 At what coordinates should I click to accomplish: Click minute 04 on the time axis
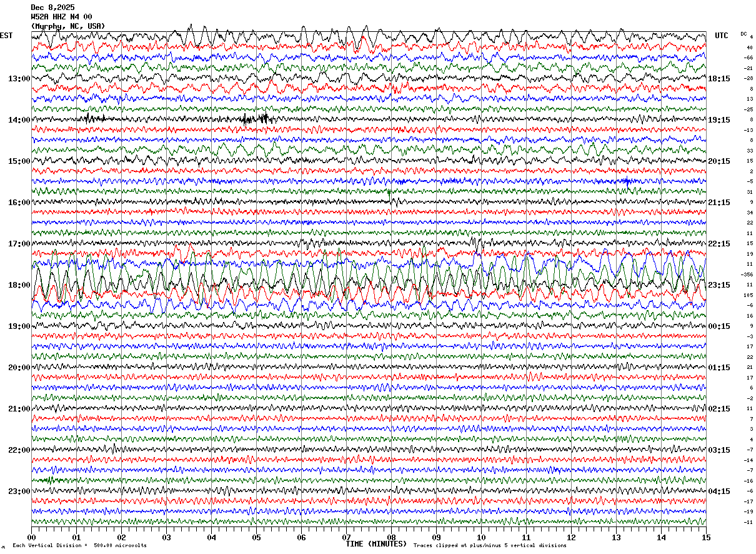[x=211, y=537]
